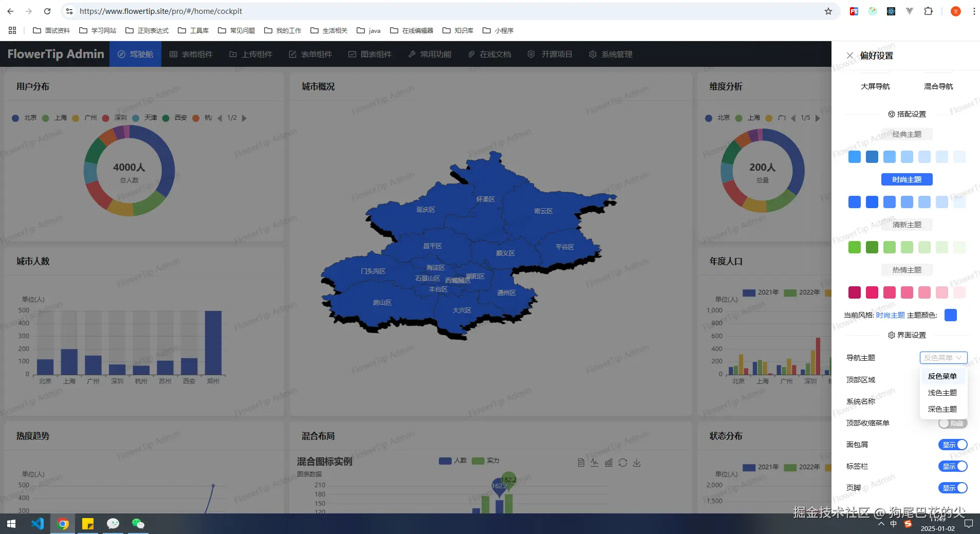Click the chart data view icon in 混合图标实例
Viewport: 980px width, 534px height.
[x=581, y=463]
